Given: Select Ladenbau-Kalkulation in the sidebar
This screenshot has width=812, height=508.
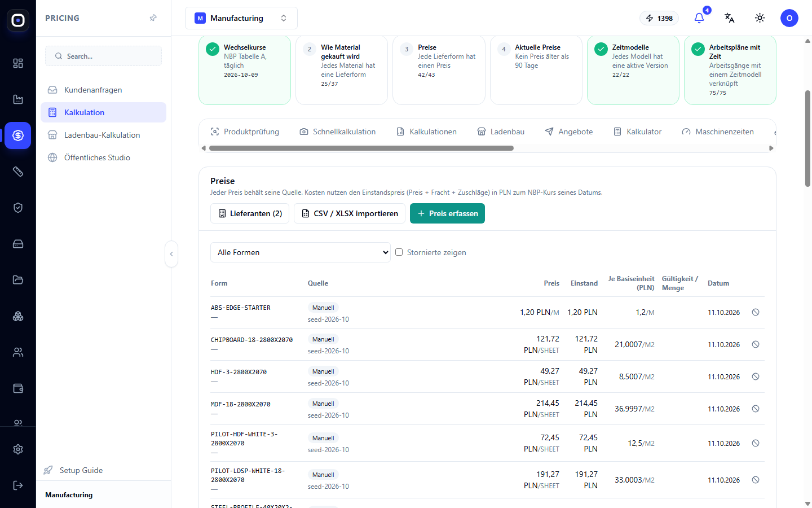Looking at the screenshot, I should pyautogui.click(x=103, y=135).
